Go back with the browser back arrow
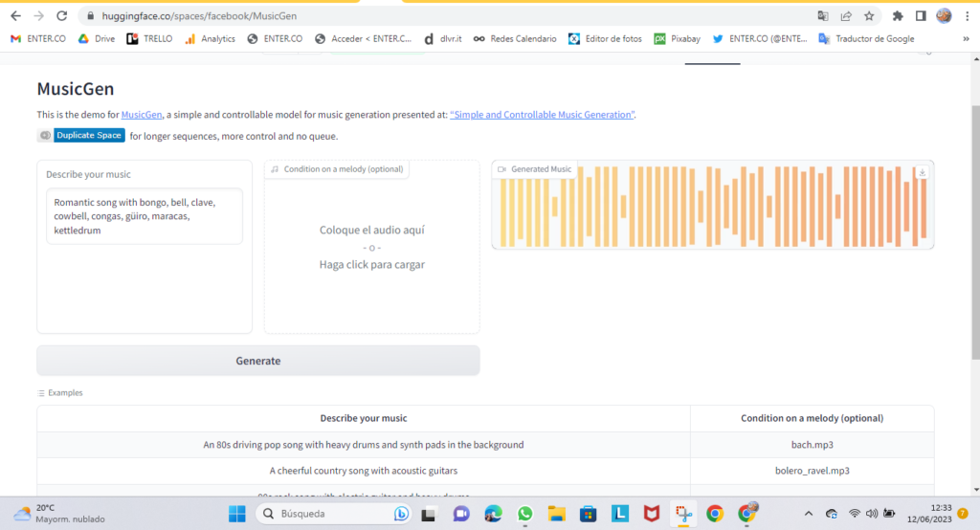 [x=15, y=15]
